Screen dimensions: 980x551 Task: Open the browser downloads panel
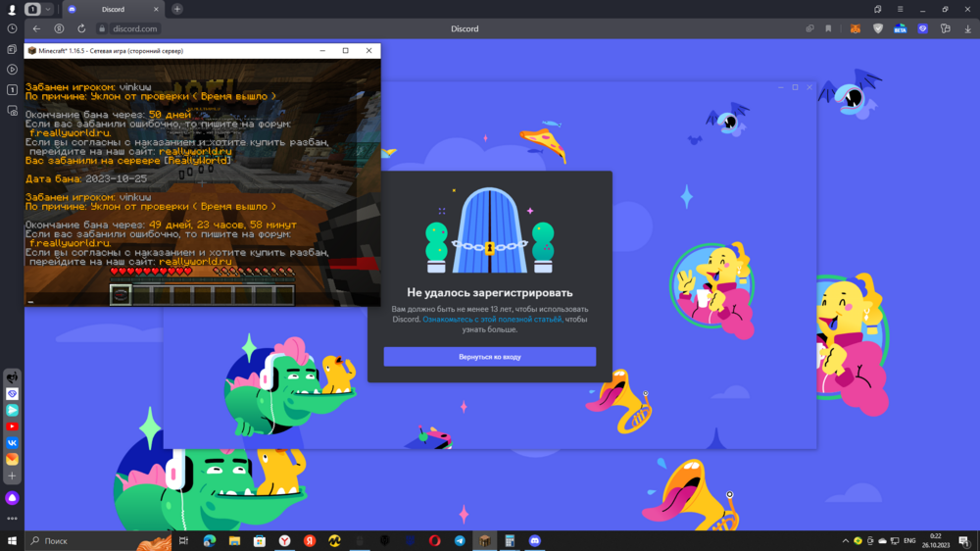(x=967, y=28)
